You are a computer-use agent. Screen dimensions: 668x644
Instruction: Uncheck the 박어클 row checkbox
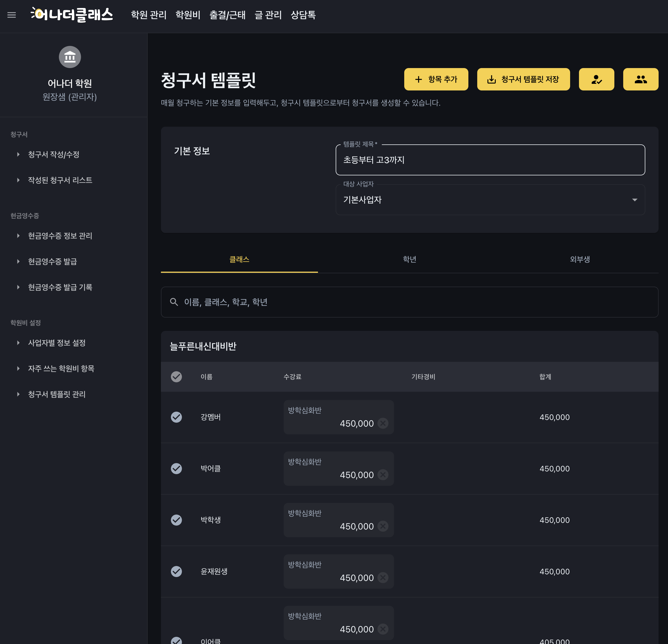click(x=176, y=468)
